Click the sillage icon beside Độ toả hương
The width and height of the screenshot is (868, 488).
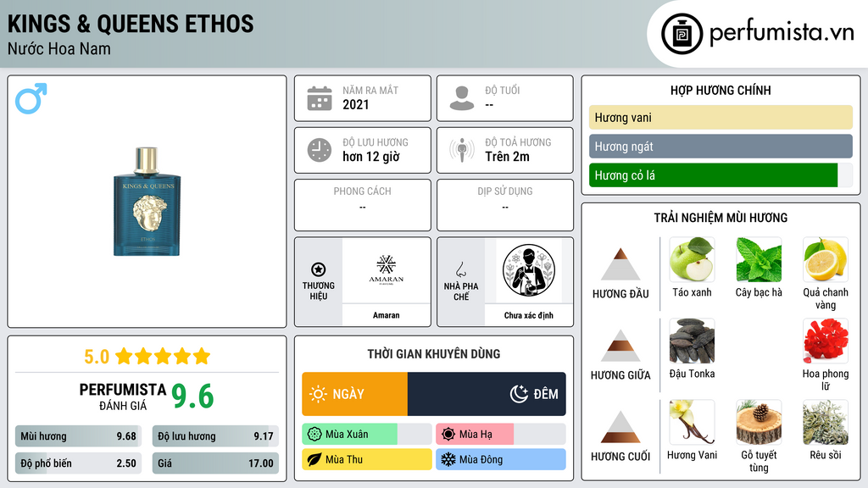point(462,150)
